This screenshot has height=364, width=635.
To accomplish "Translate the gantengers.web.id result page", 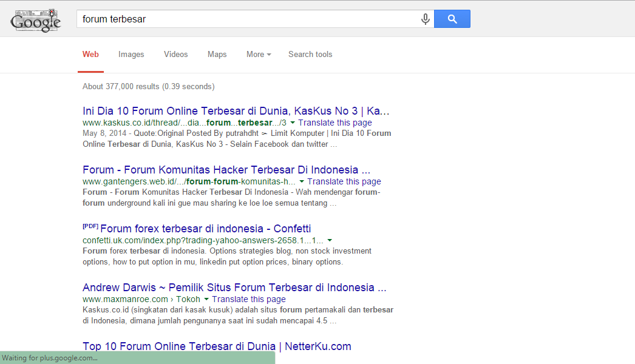I will pos(344,181).
